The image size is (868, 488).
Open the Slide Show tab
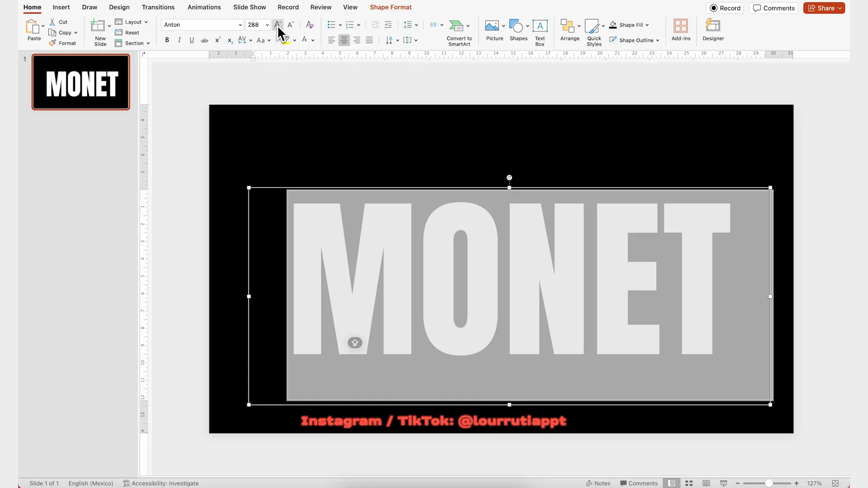click(x=250, y=7)
